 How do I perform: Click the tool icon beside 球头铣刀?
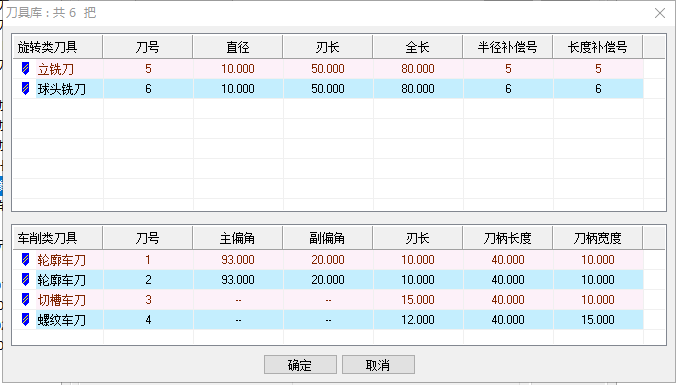(x=26, y=89)
